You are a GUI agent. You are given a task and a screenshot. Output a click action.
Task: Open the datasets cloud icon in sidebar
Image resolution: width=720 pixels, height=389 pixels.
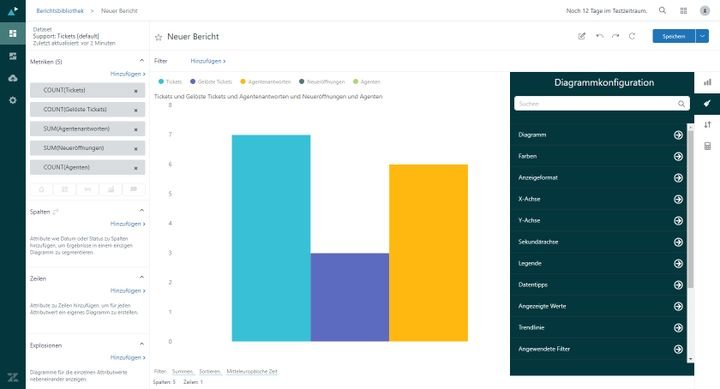(x=12, y=78)
